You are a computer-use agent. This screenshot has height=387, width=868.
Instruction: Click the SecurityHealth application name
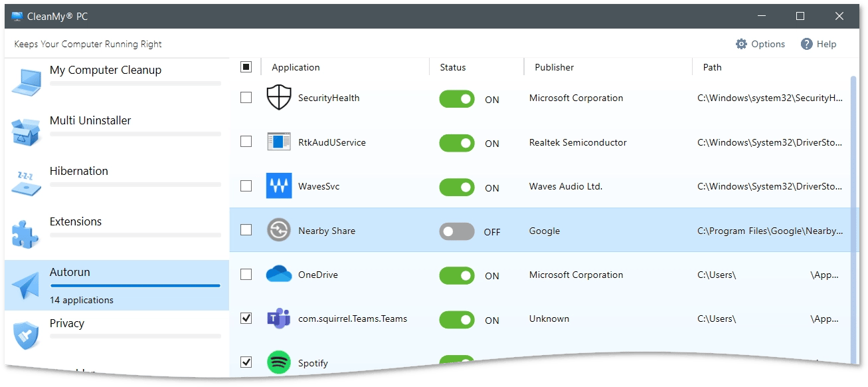pyautogui.click(x=329, y=98)
